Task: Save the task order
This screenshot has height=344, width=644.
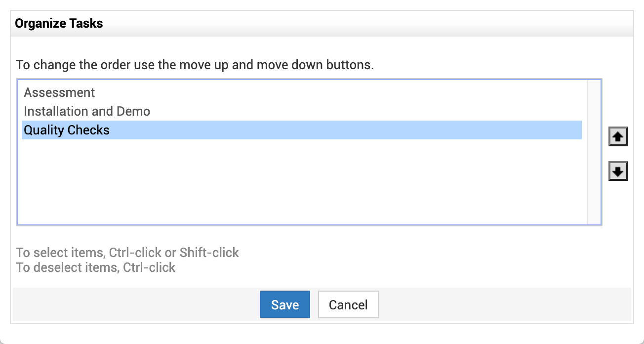Action: 285,304
